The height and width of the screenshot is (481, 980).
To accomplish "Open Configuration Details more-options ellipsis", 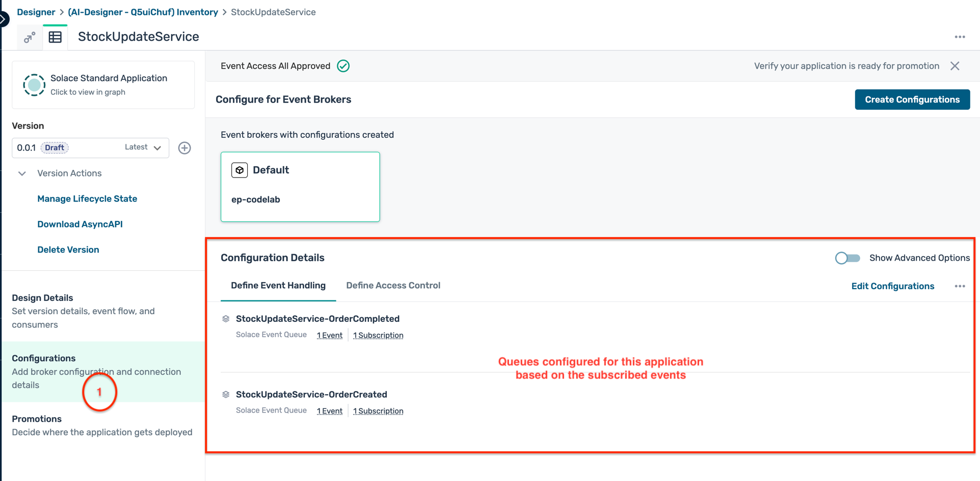I will 960,286.
